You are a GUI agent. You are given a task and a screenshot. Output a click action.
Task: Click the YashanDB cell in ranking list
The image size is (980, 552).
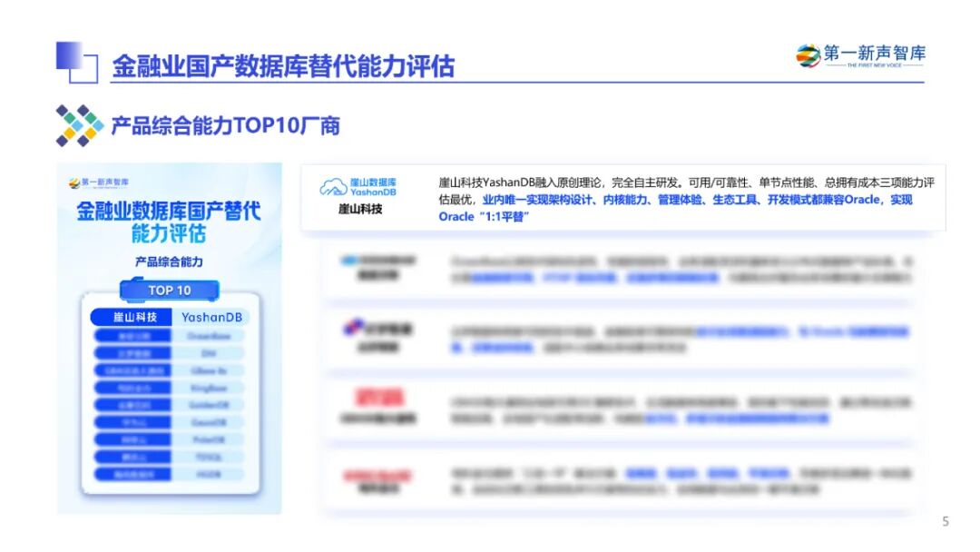(211, 317)
